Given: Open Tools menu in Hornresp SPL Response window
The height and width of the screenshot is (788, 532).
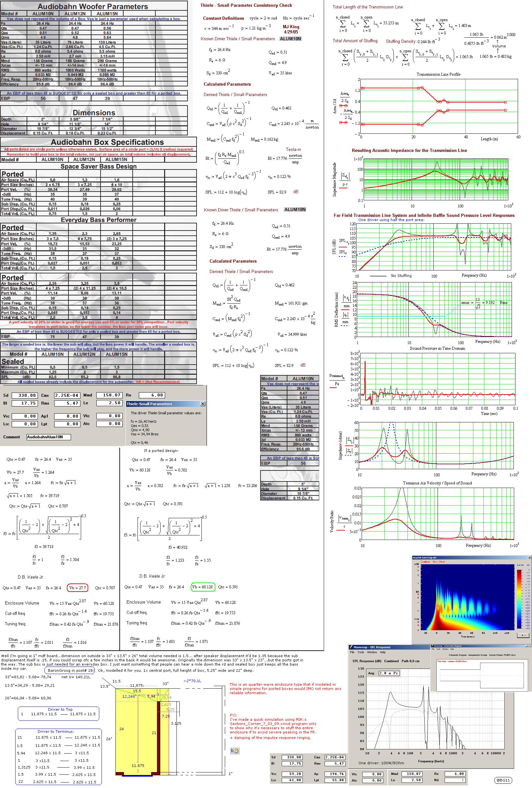Looking at the screenshot, I should [x=361, y=652].
